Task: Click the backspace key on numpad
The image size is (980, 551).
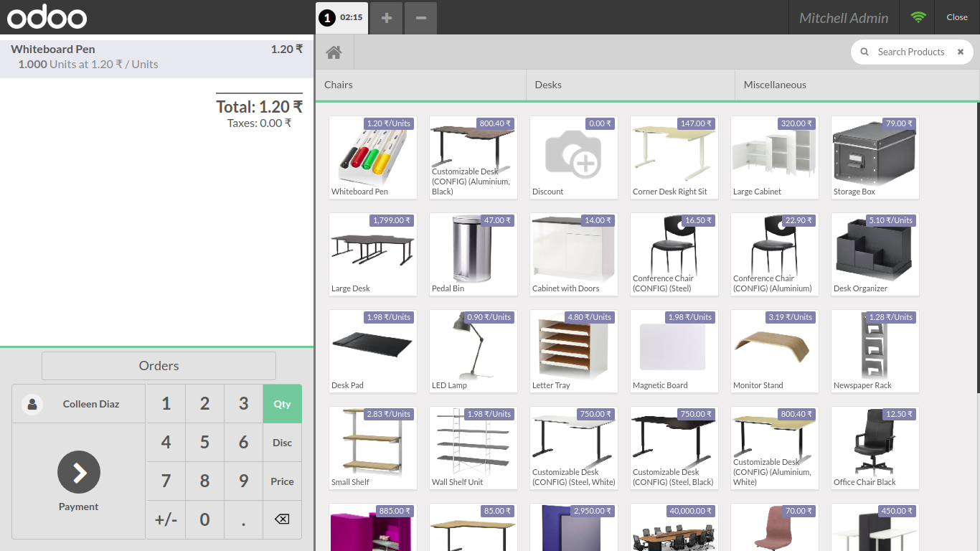Action: point(282,519)
